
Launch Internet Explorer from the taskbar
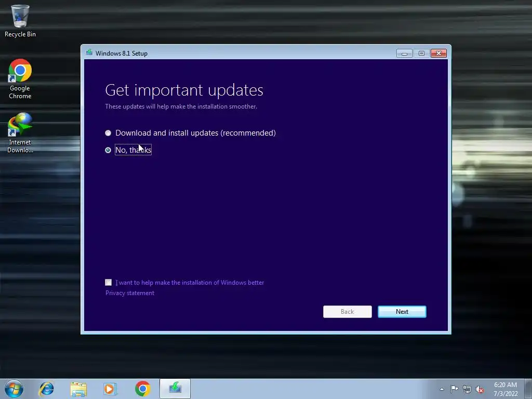[x=46, y=389]
